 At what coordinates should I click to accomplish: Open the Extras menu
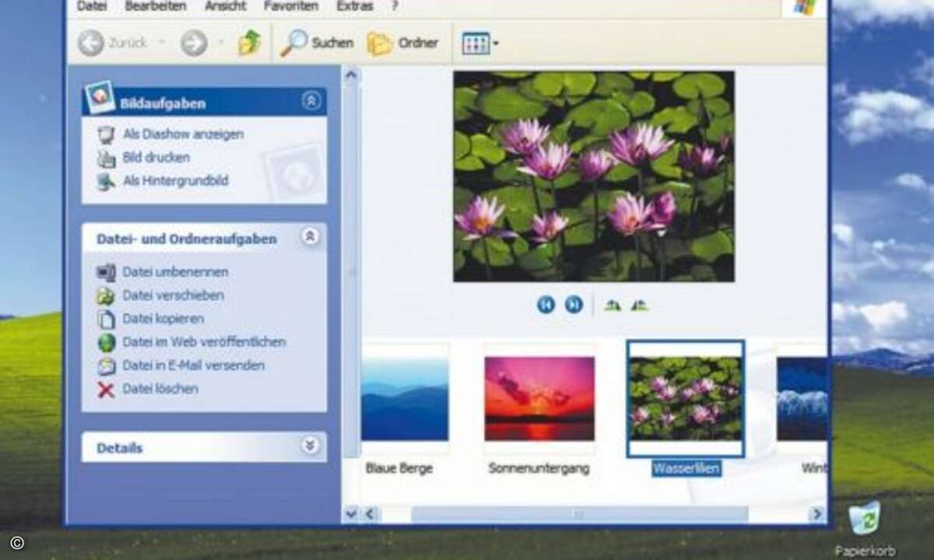click(x=354, y=5)
